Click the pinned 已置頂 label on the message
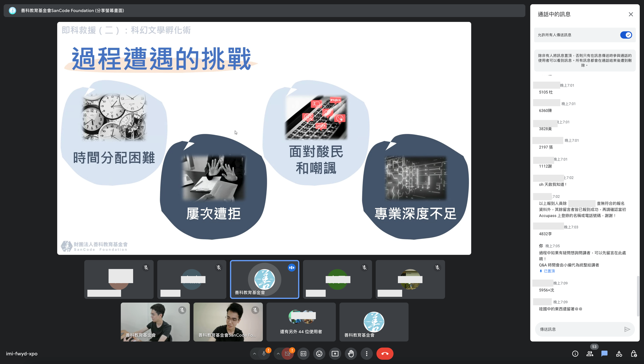The image size is (644, 364). tap(549, 271)
